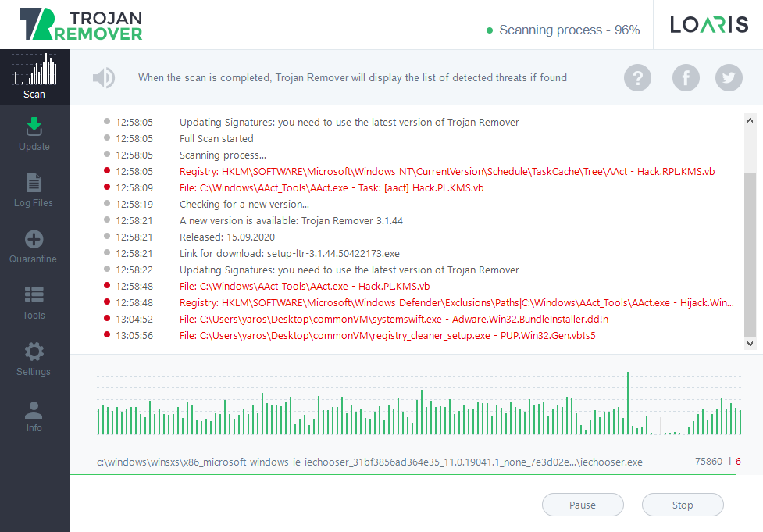Click the Trojan Remover logo

80,24
